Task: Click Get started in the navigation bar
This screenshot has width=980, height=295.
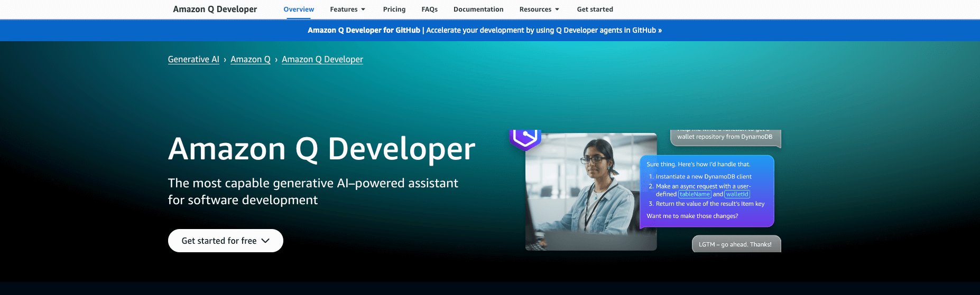Action: [595, 9]
